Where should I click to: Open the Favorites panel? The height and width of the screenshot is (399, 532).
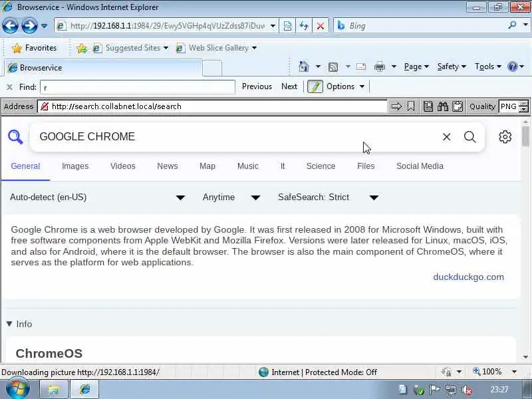point(34,48)
